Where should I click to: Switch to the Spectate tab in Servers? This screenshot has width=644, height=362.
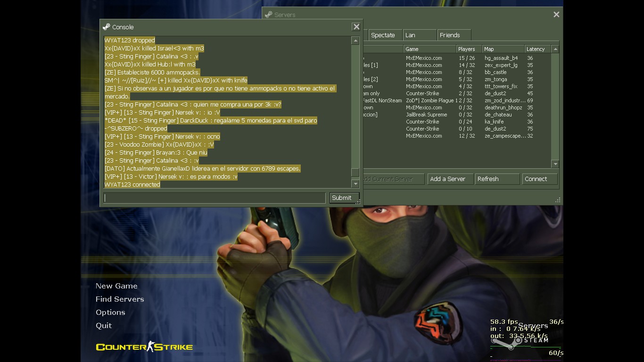click(x=385, y=35)
